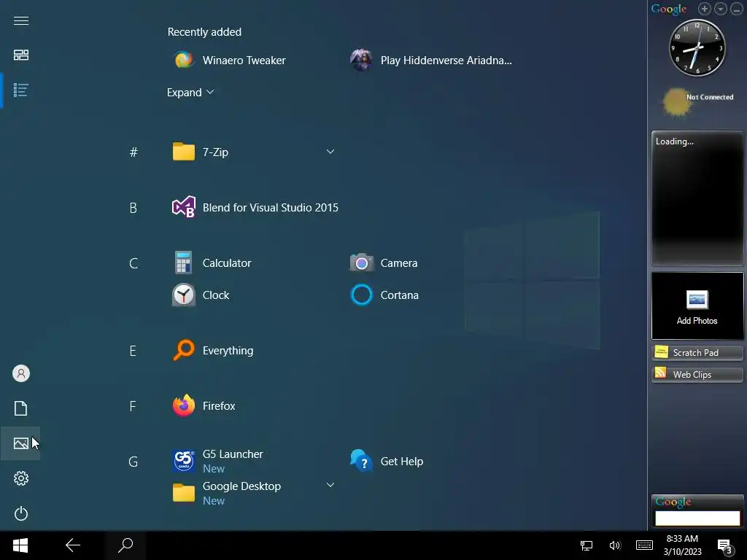
Task: Open Settings gear in Start sidebar
Action: (x=21, y=478)
